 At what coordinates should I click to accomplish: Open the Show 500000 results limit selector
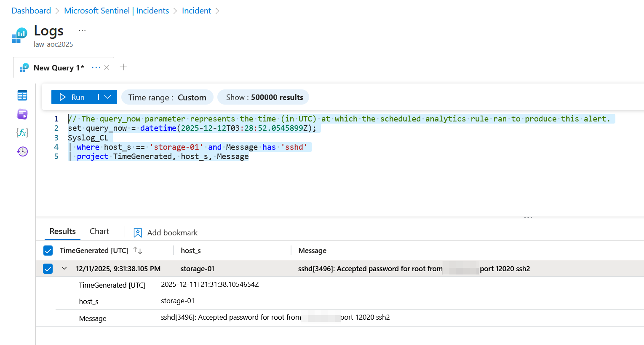pyautogui.click(x=264, y=97)
